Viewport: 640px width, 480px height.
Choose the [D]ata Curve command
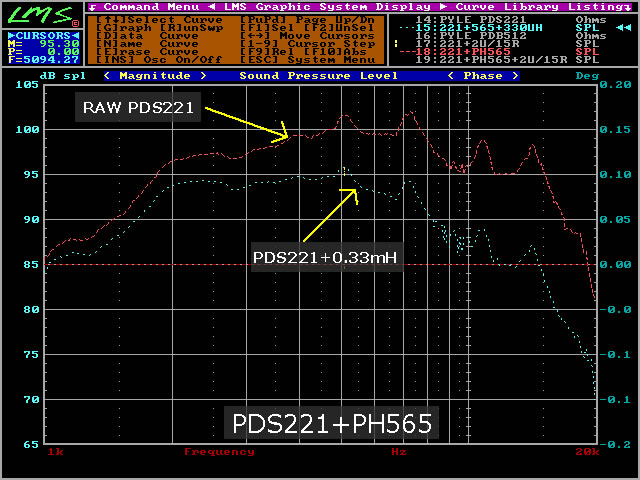147,36
